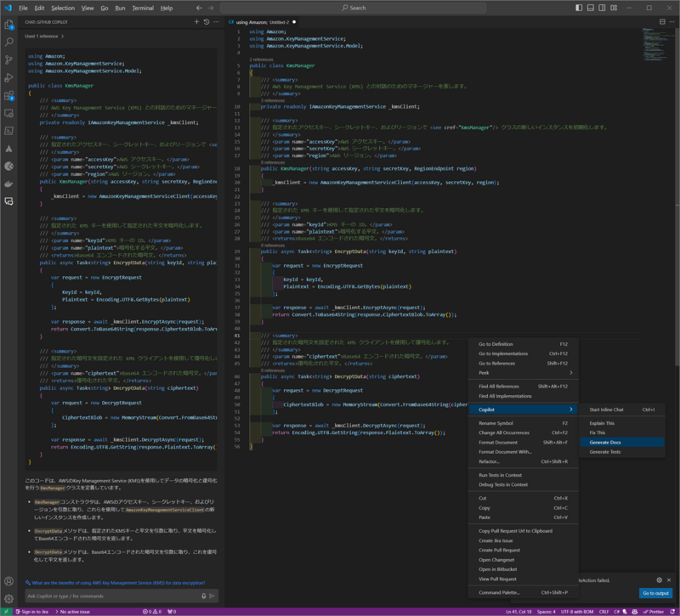Click the Search command center box
680x616 pixels.
353,8
